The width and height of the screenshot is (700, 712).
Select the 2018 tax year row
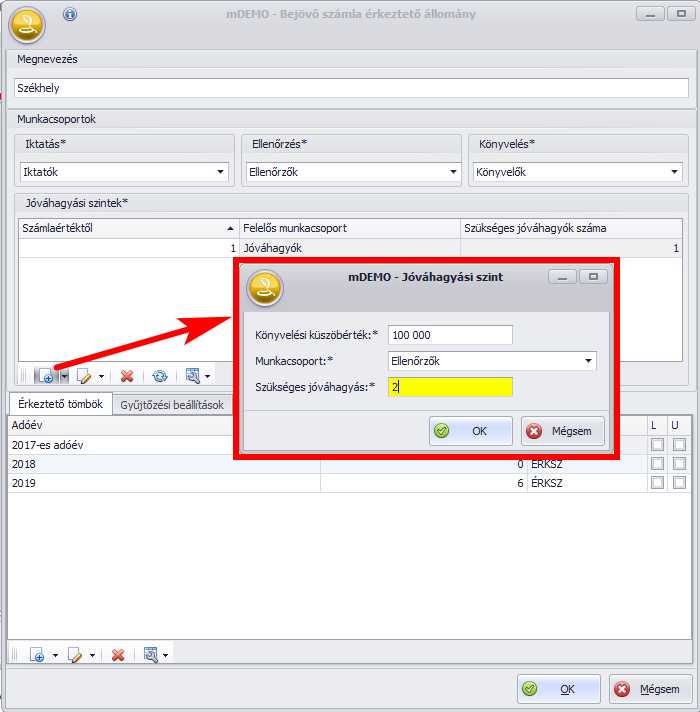pyautogui.click(x=350, y=464)
